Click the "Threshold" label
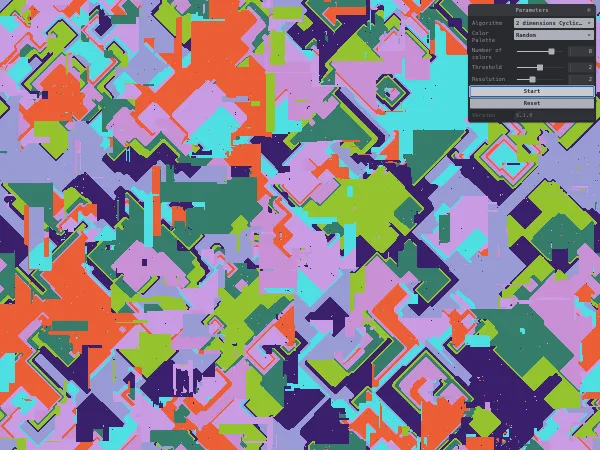Viewport: 600px width, 450px height. coord(486,67)
